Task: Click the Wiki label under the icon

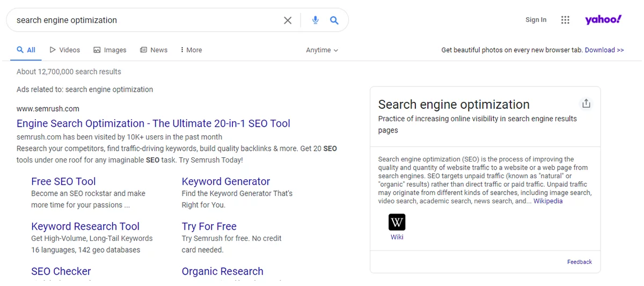Action: (397, 237)
